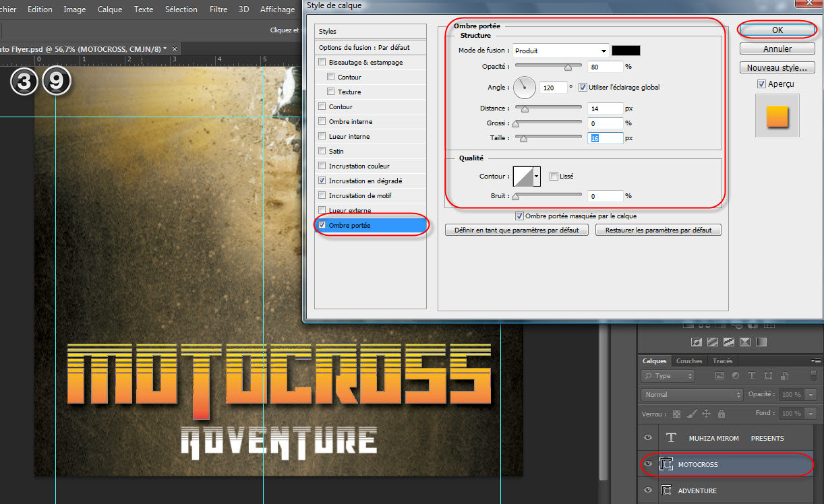Open the Filtre menu
This screenshot has height=504, width=824.
[x=218, y=9]
